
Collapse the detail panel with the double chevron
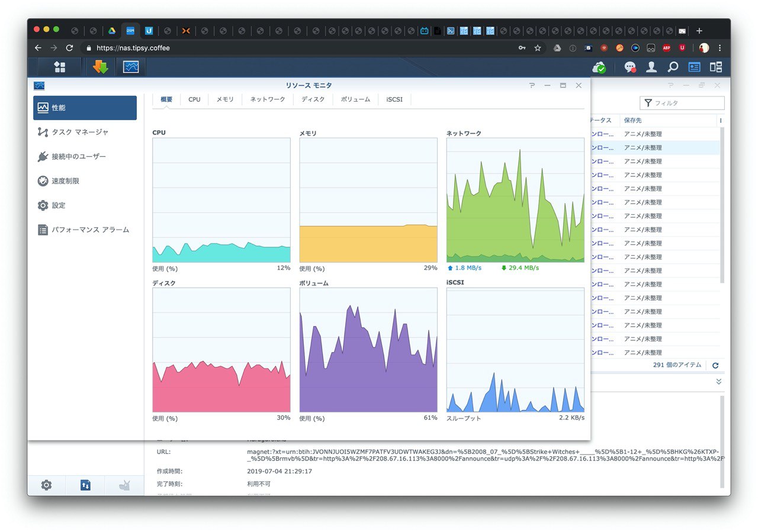[x=718, y=382]
